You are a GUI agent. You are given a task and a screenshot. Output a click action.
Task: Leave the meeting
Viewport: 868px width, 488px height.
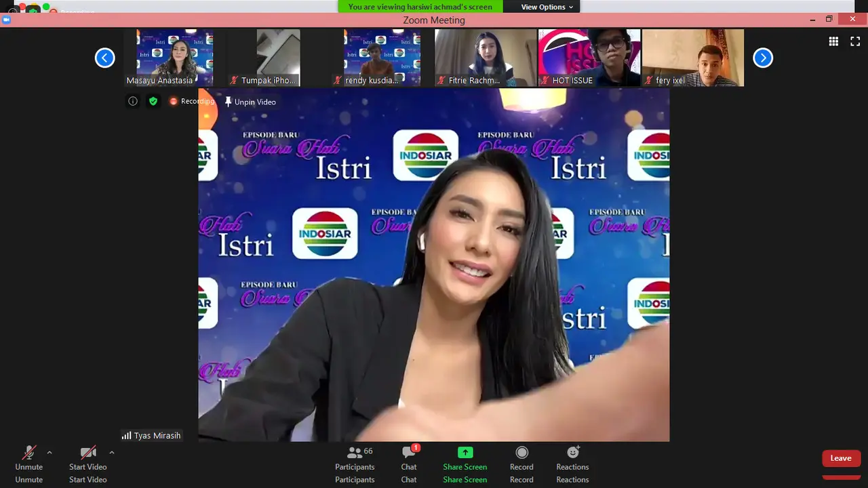[841, 458]
